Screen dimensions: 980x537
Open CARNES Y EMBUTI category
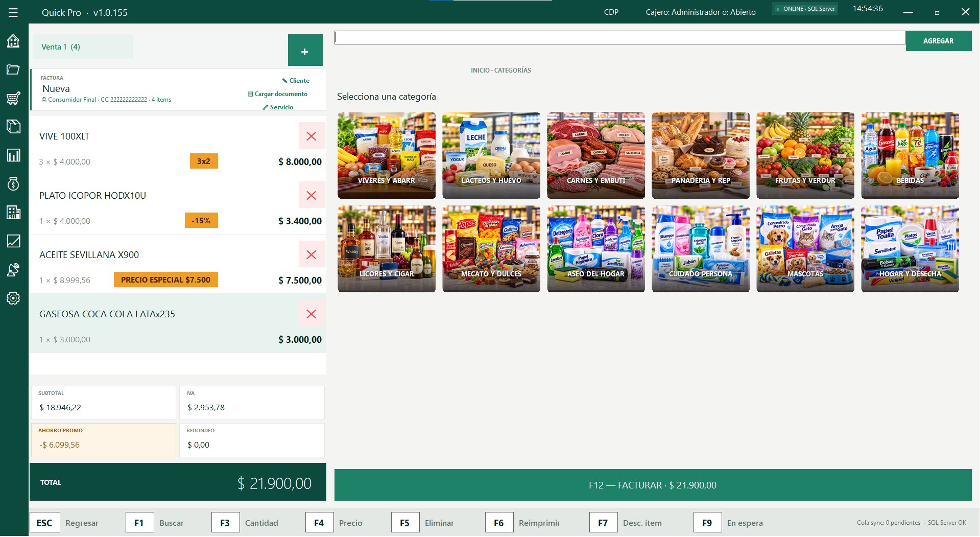[x=596, y=155]
